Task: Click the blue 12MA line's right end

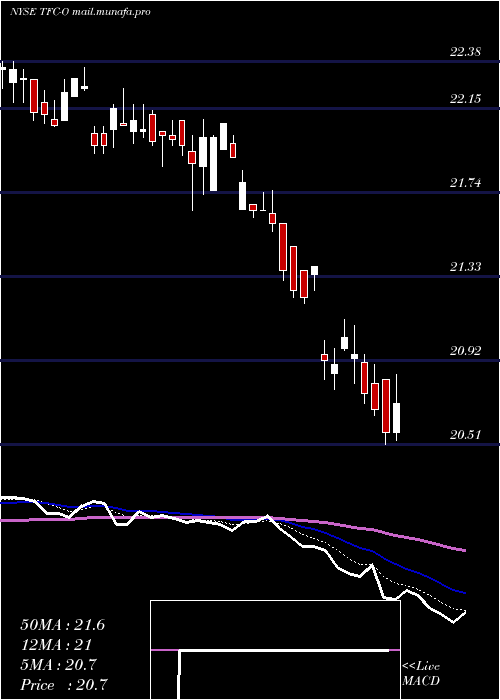Action: [x=464, y=593]
